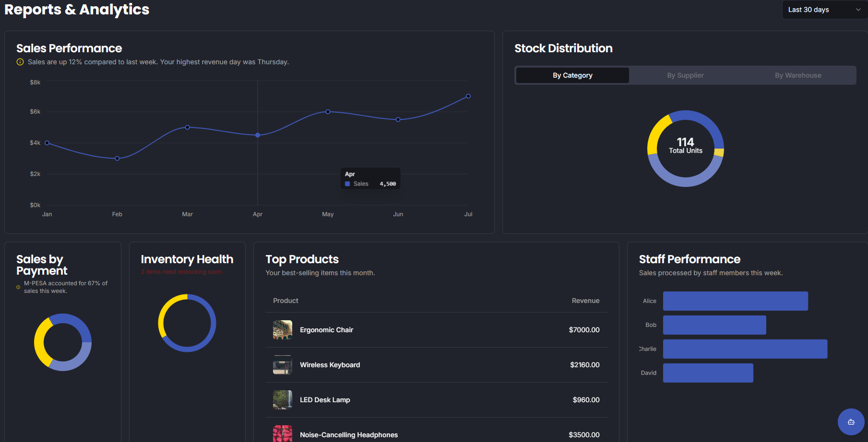
Task: Click the Jul data point on the sales chart
Action: [468, 96]
